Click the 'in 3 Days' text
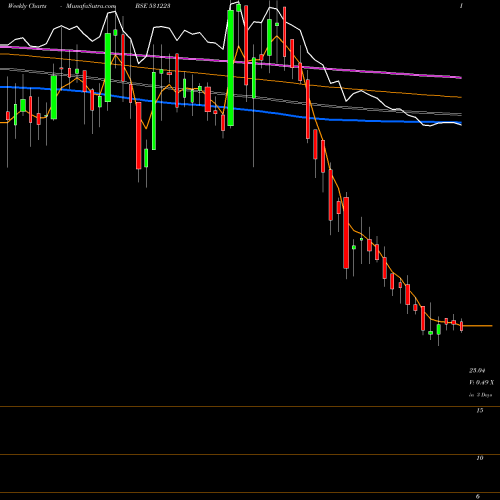Image resolution: width=500 pixels, height=500 pixels. point(480,395)
